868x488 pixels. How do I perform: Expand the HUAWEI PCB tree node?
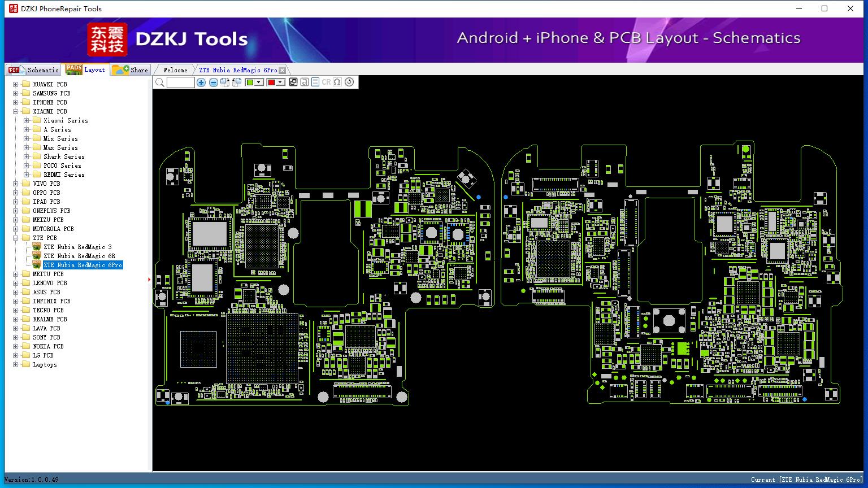pyautogui.click(x=15, y=84)
